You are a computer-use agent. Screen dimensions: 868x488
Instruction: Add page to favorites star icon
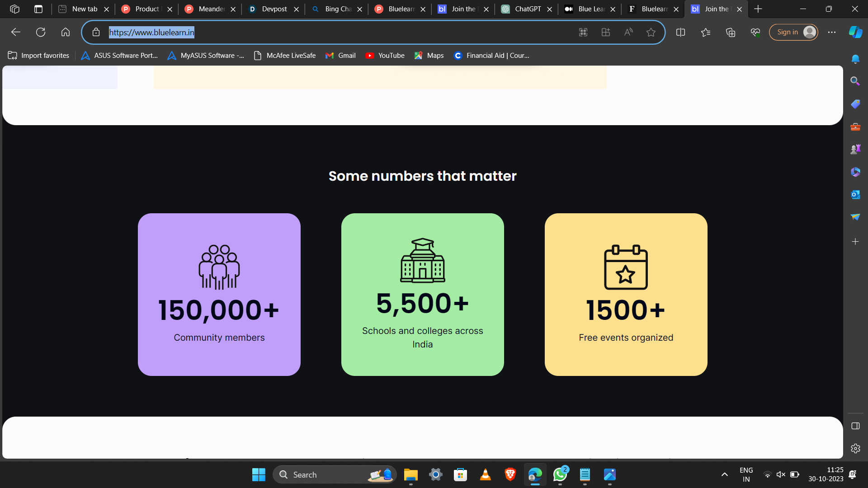(651, 32)
